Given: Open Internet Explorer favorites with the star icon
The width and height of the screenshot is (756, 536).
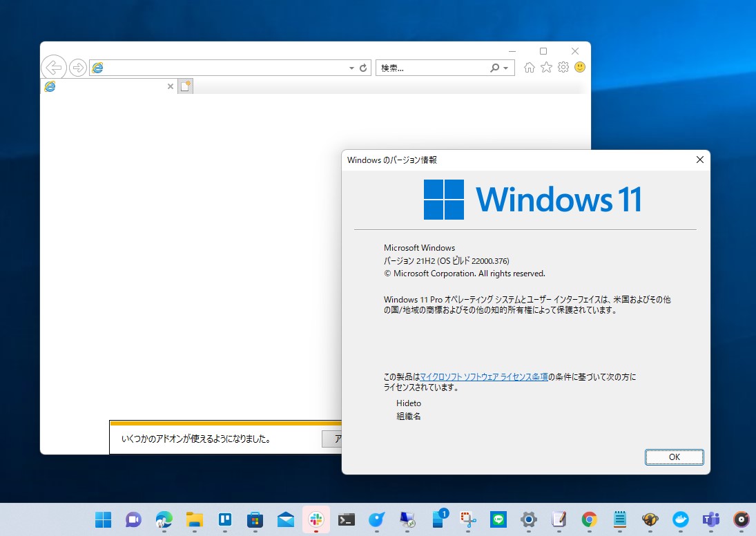Looking at the screenshot, I should click(x=546, y=67).
